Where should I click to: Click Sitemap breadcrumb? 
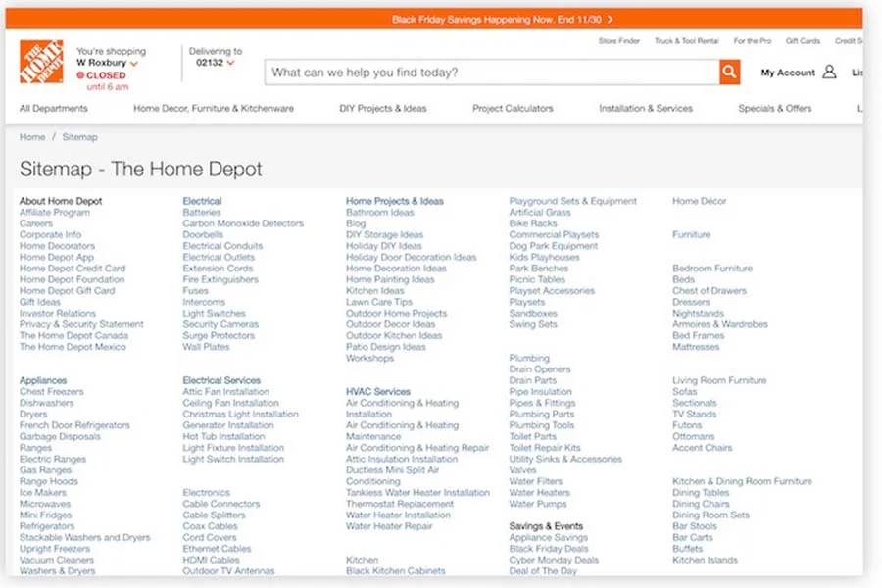point(80,137)
